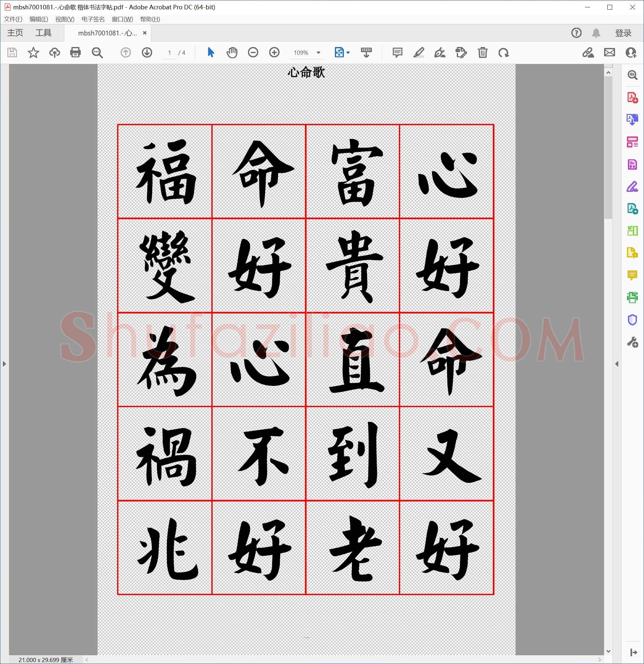Open the yellow Comment bubble tool in right panel
Image resolution: width=644 pixels, height=664 pixels.
tap(632, 276)
